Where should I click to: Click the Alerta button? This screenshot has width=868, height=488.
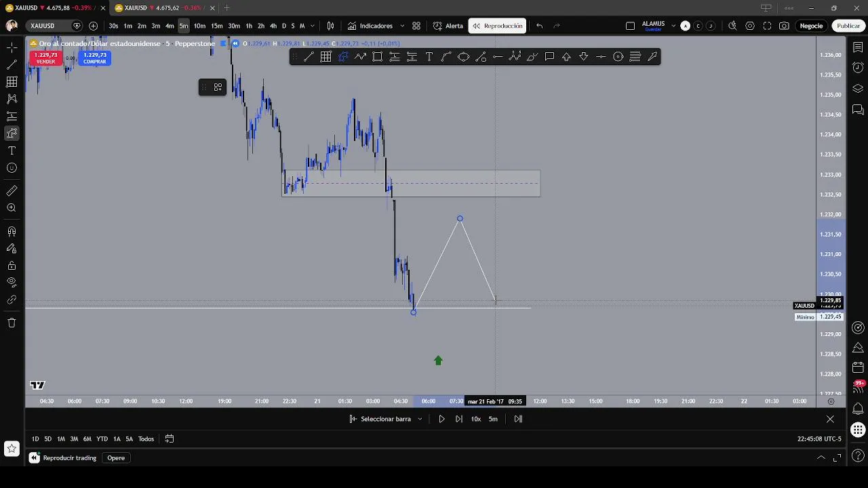[x=448, y=26]
